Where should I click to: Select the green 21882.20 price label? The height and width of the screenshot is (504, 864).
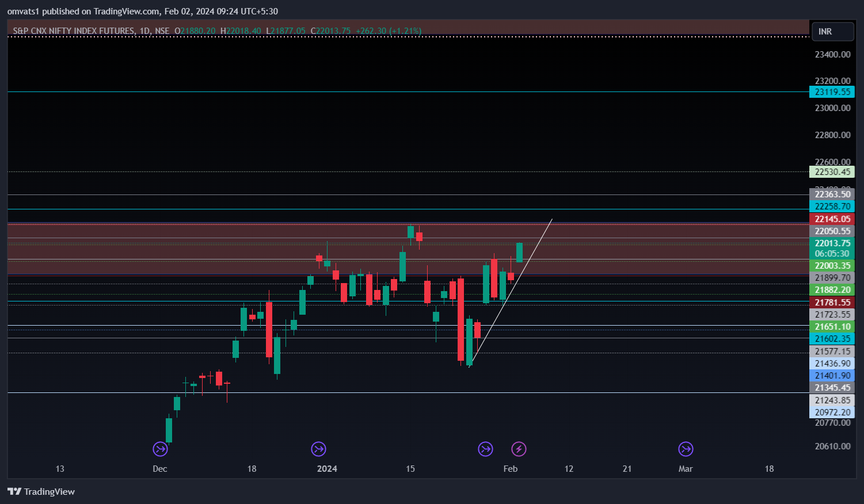[x=832, y=290]
